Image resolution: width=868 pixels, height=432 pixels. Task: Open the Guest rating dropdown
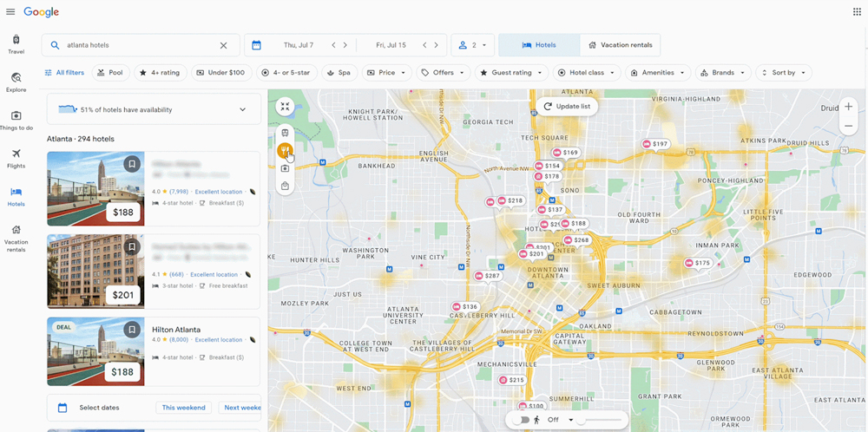511,73
